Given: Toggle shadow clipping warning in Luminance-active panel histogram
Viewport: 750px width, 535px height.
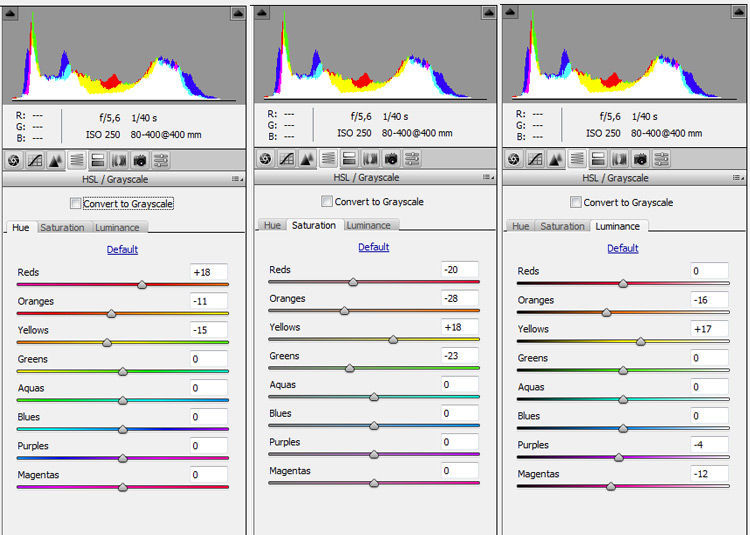Looking at the screenshot, I should (x=511, y=11).
